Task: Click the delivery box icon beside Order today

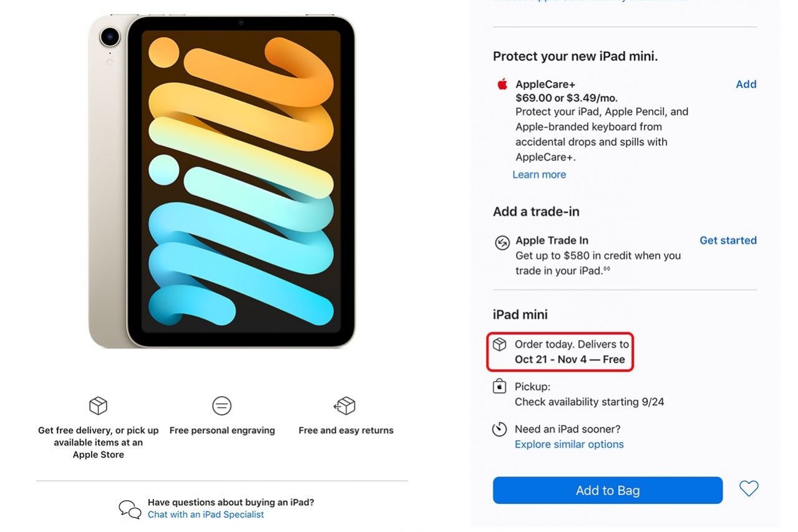Action: pyautogui.click(x=499, y=344)
